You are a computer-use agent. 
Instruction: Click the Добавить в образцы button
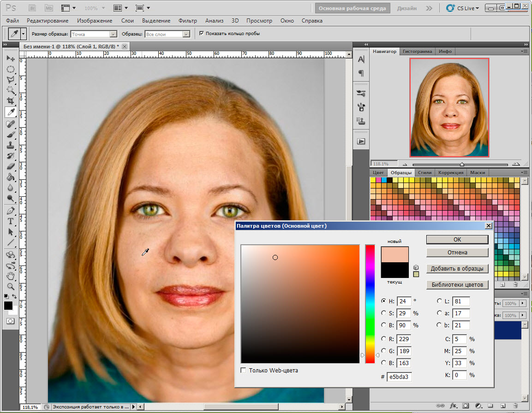tap(457, 269)
